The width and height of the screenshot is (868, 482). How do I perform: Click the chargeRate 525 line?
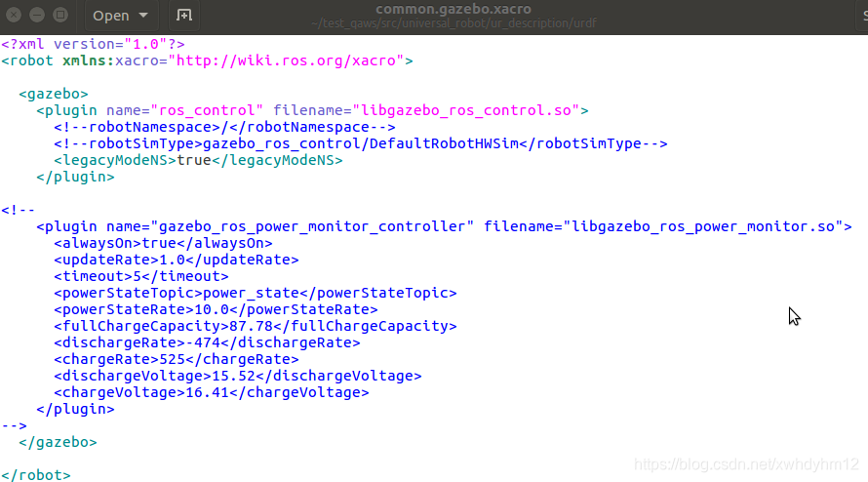point(176,360)
